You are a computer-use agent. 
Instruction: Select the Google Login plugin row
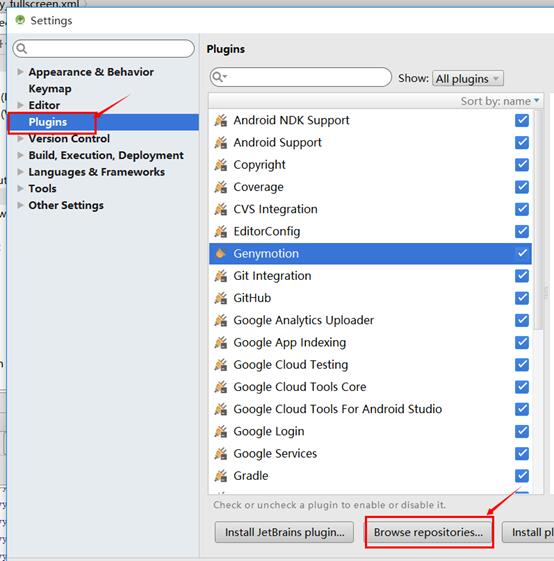370,431
